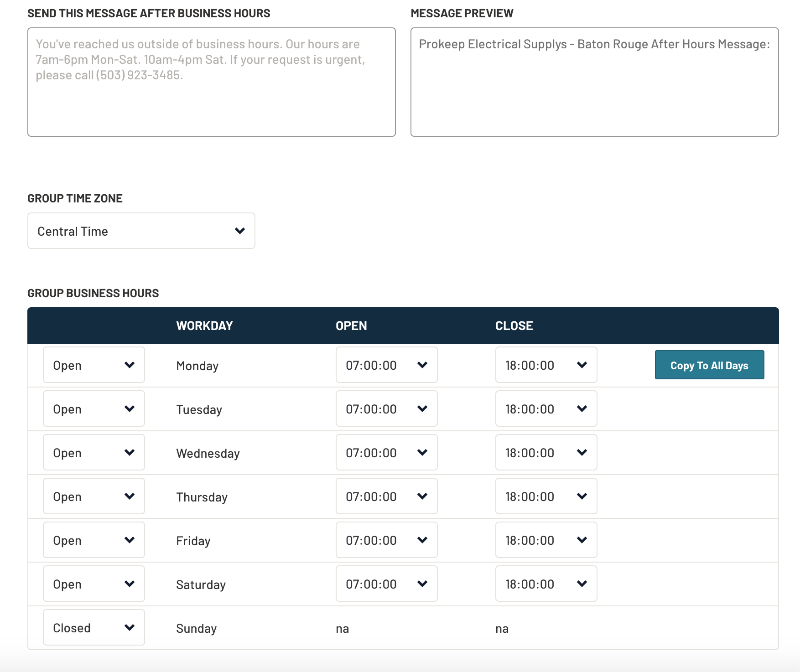Expand Wednesday's opening time dropdown
Screen dimensions: 800x672
(386, 453)
